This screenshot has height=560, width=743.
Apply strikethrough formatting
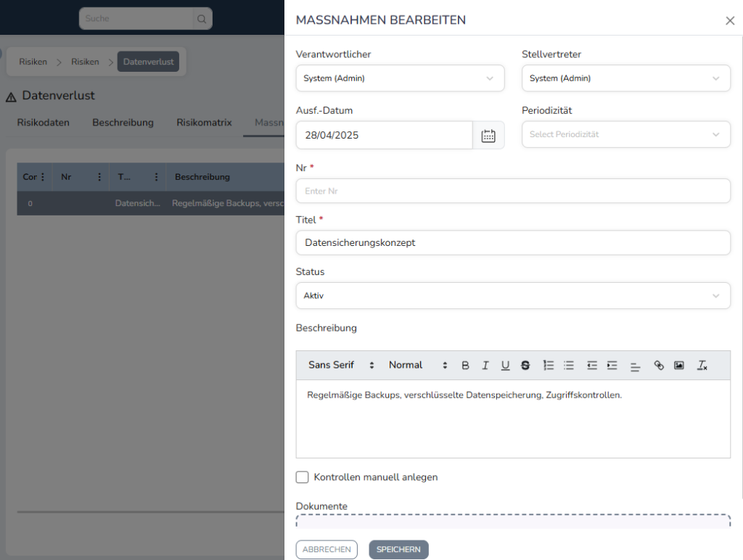click(x=525, y=366)
